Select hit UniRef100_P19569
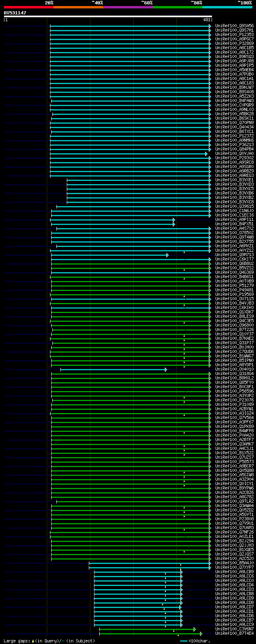 coord(234,294)
